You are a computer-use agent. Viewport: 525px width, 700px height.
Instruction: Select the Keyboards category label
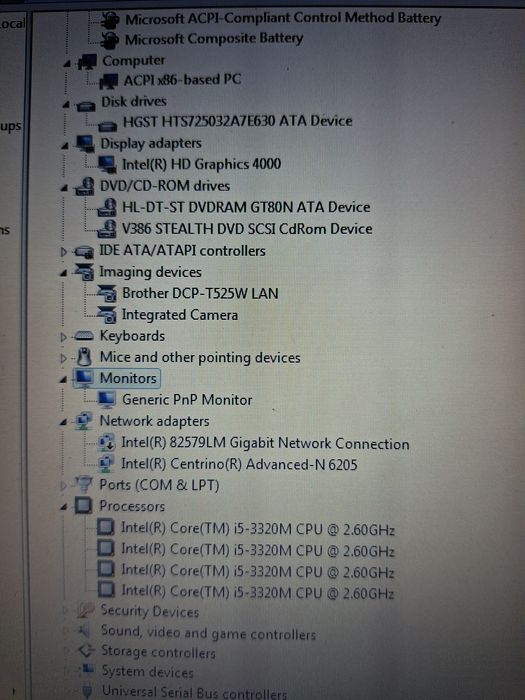[132, 336]
